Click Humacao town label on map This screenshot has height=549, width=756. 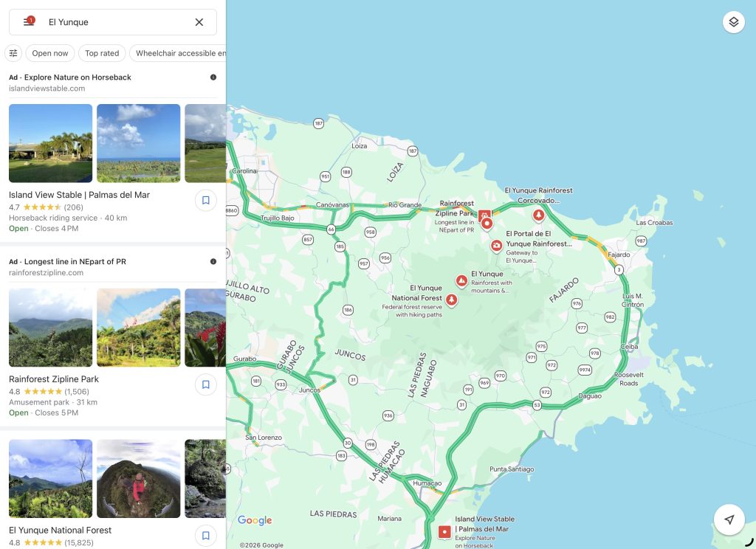pyautogui.click(x=427, y=483)
